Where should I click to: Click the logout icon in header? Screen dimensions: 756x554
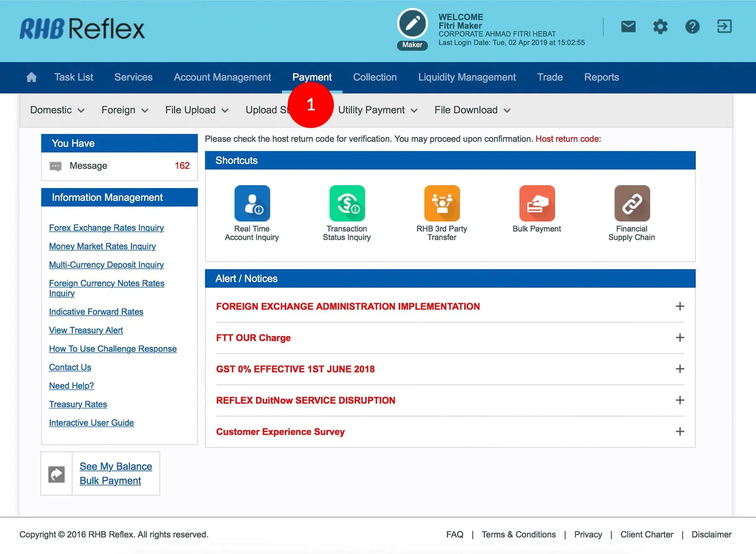pyautogui.click(x=724, y=26)
